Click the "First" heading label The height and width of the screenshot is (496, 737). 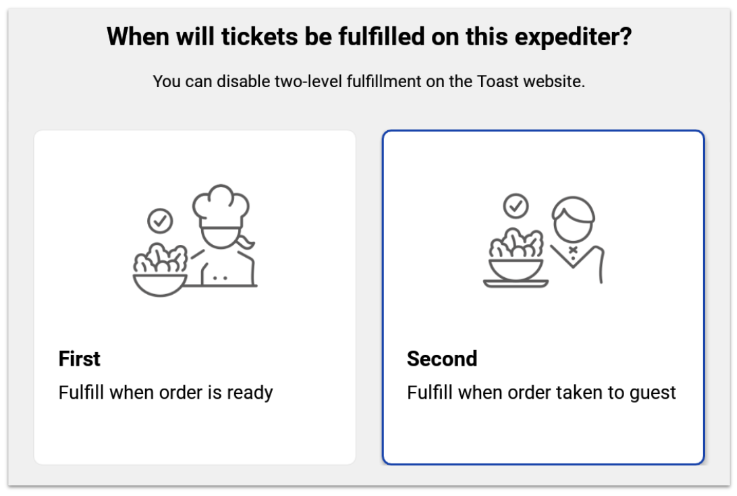(x=80, y=358)
